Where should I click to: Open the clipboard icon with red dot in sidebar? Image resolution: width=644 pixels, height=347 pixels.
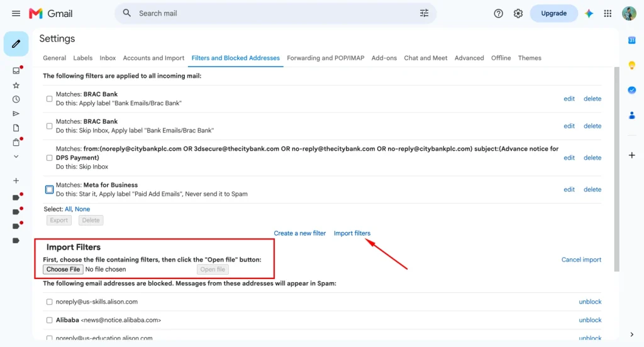[16, 142]
